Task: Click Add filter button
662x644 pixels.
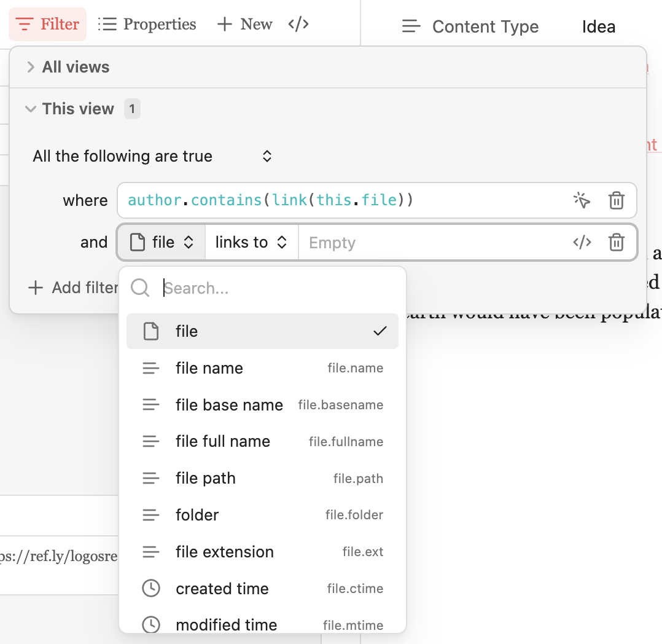Action: coord(72,288)
